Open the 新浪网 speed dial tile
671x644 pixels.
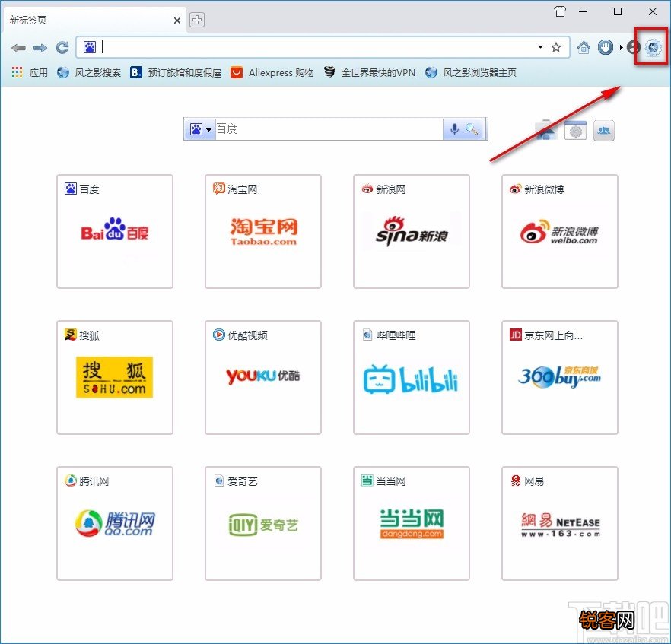[x=412, y=231]
